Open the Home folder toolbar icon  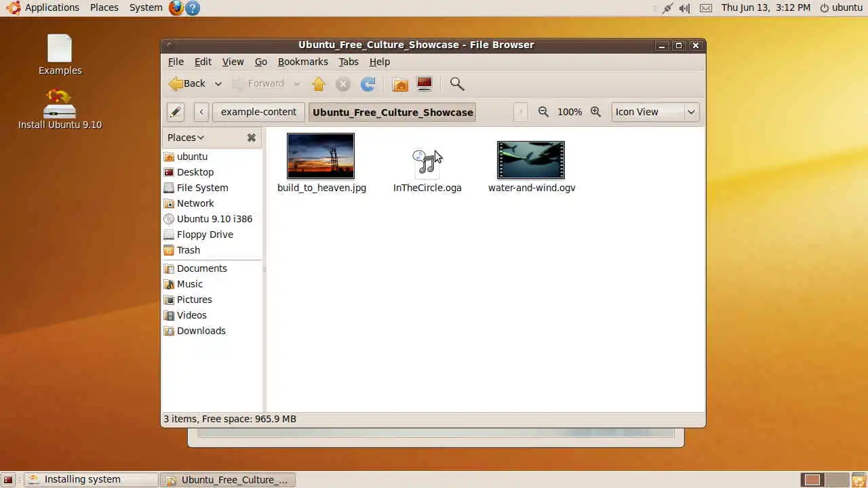point(400,84)
